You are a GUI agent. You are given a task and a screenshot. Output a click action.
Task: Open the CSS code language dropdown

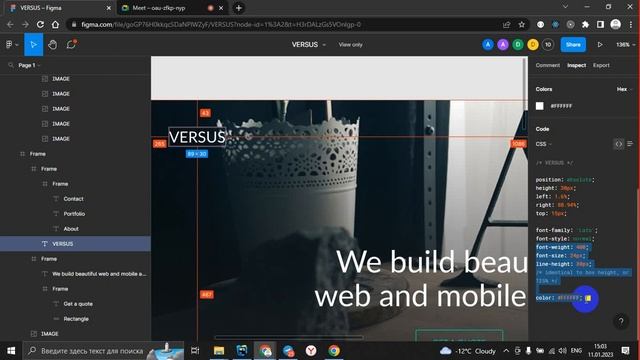pos(543,144)
